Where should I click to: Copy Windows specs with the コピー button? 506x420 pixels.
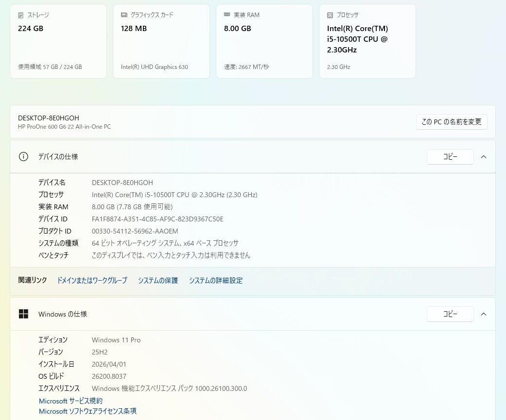point(450,314)
